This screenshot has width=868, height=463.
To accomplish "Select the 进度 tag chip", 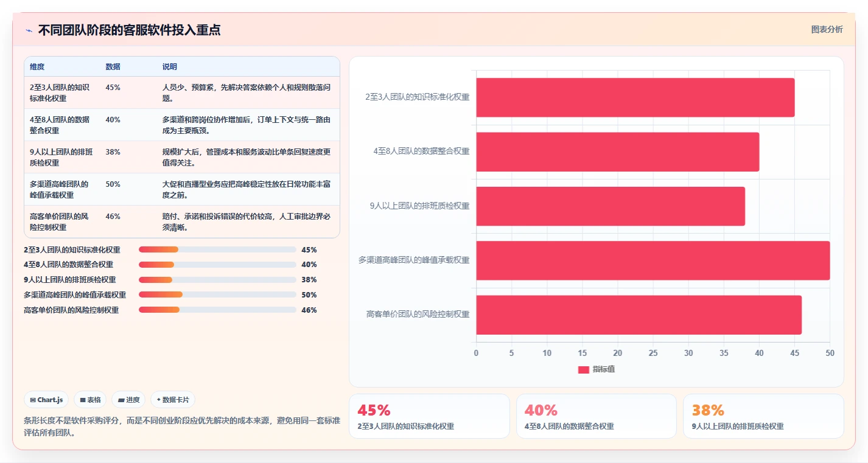I will point(129,400).
